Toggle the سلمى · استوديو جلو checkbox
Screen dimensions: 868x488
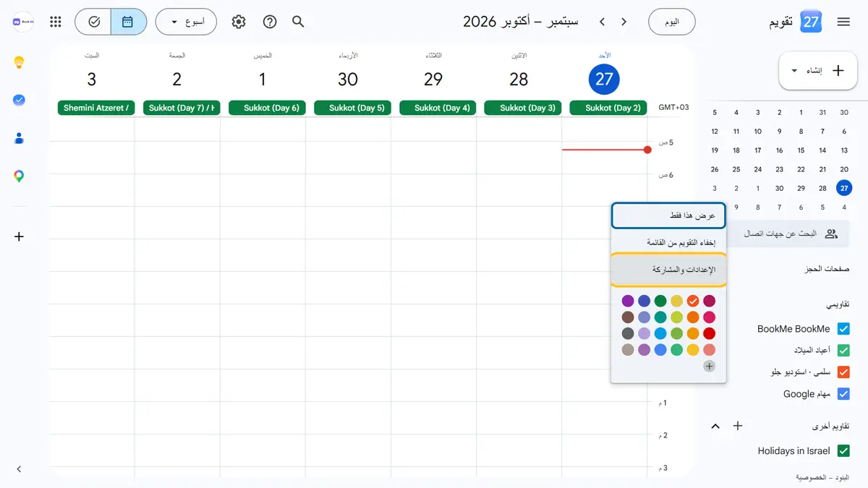843,372
